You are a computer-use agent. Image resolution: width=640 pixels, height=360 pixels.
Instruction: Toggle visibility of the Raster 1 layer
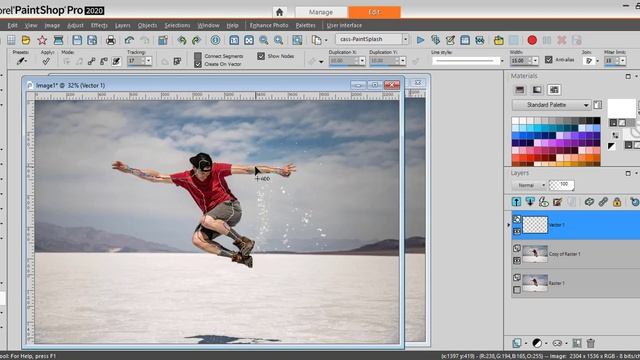click(517, 290)
